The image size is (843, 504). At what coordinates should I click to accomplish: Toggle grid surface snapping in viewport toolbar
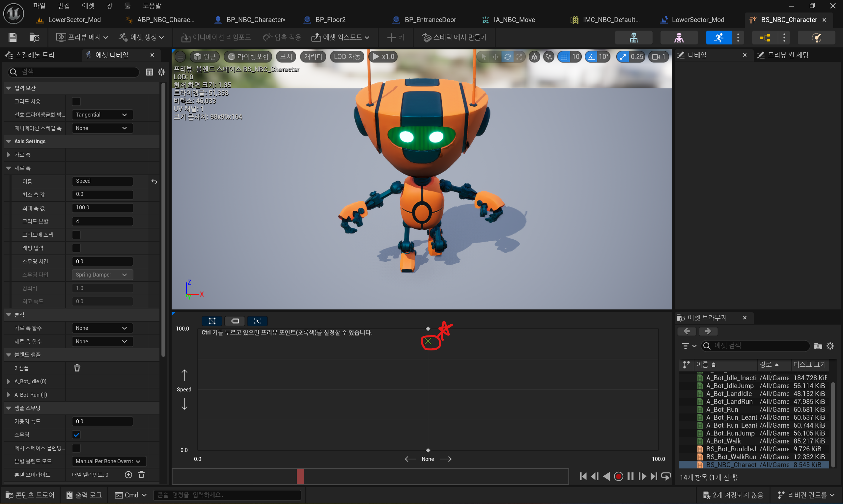coord(564,57)
